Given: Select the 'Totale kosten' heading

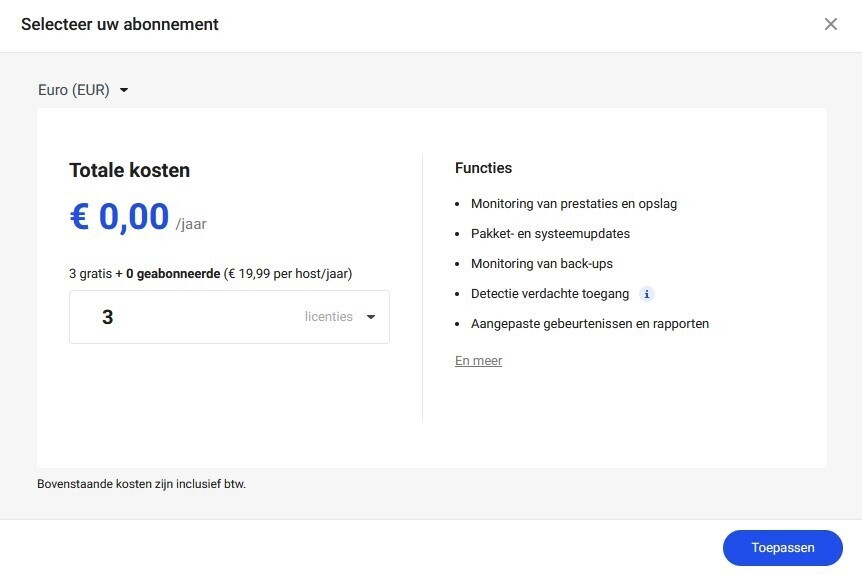Looking at the screenshot, I should [129, 170].
